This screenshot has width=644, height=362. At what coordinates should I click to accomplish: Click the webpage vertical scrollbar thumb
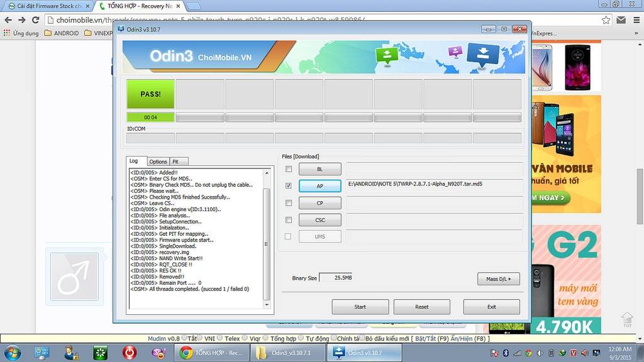(x=640, y=196)
